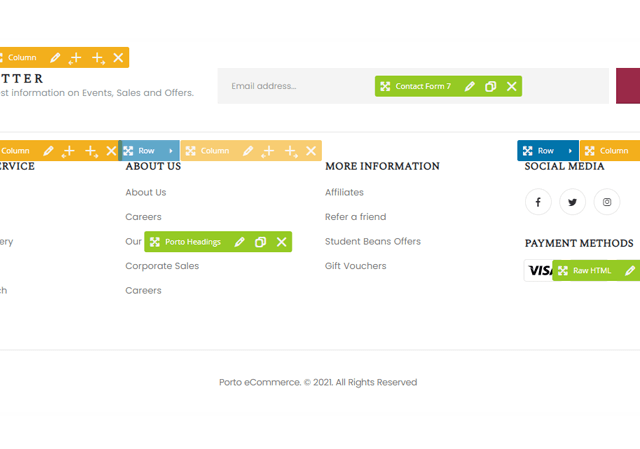
Task: Delete the column above the About Us heading
Action: click(312, 151)
